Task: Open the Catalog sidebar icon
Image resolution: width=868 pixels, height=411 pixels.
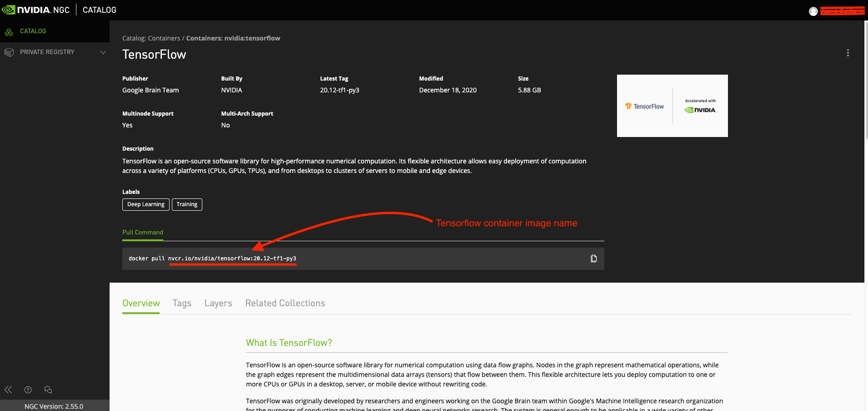Action: (x=9, y=32)
